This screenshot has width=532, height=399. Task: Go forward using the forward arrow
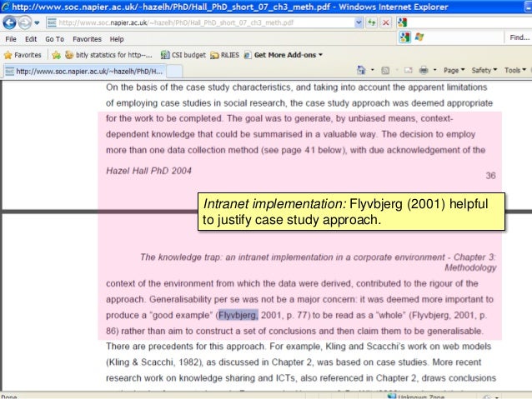pos(24,22)
